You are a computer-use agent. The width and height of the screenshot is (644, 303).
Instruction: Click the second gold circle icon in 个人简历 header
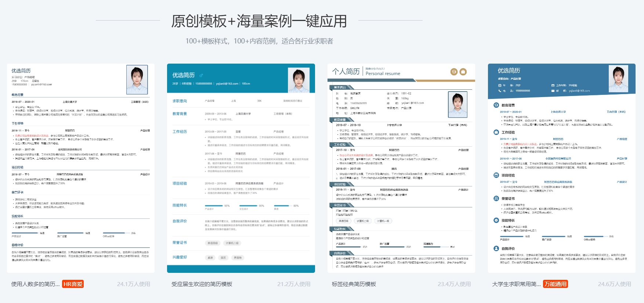(x=463, y=72)
